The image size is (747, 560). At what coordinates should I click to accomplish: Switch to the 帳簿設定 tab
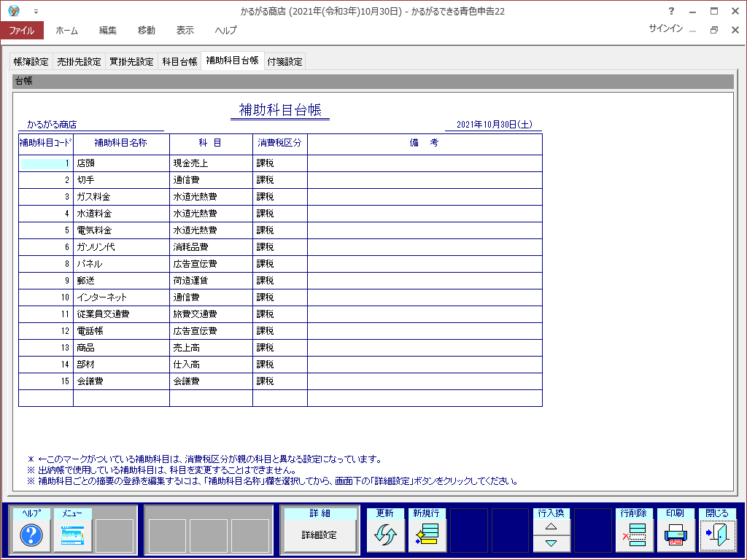(31, 61)
